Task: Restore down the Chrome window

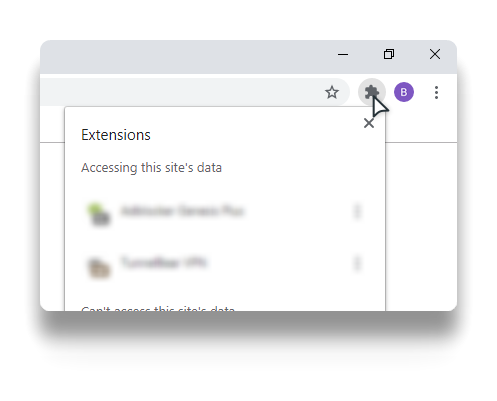Action: [x=389, y=54]
